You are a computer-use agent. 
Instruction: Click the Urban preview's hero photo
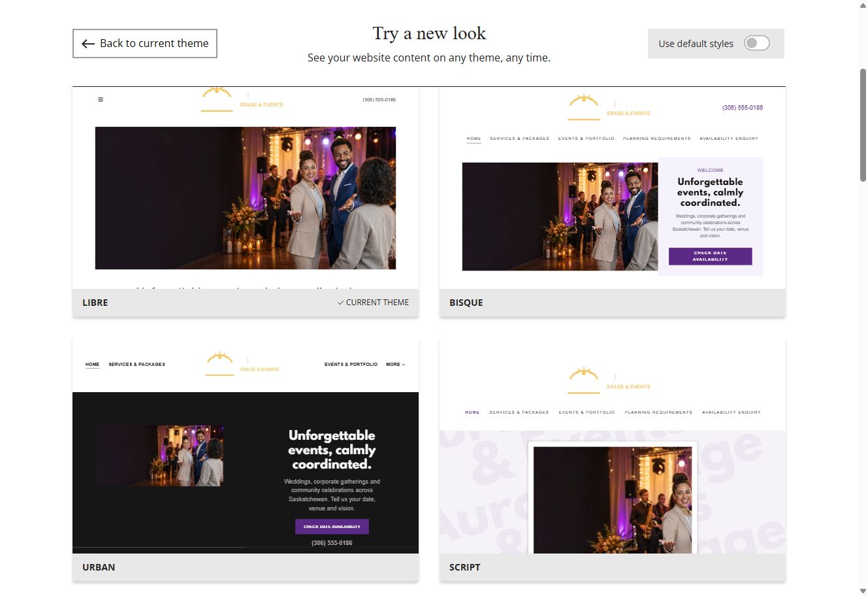pyautogui.click(x=159, y=455)
